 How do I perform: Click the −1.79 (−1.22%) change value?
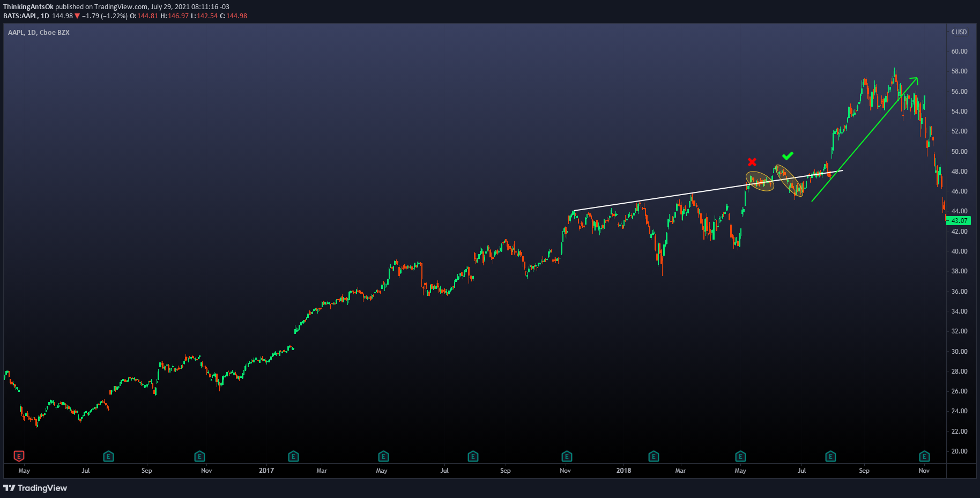[x=105, y=16]
